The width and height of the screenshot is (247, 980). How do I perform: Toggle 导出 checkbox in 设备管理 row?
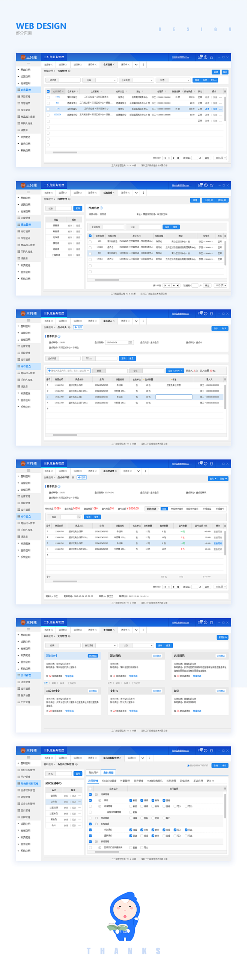(186, 806)
